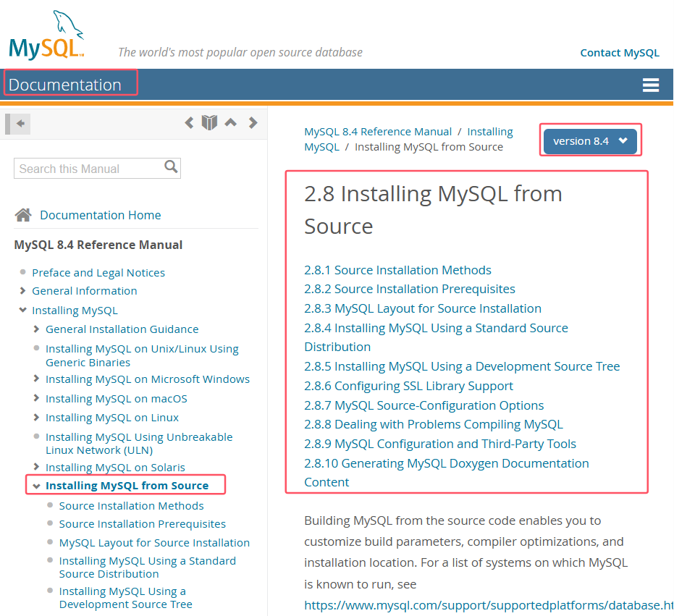Open General Information in the sidebar
Screen dimensions: 674x616
[x=85, y=291]
